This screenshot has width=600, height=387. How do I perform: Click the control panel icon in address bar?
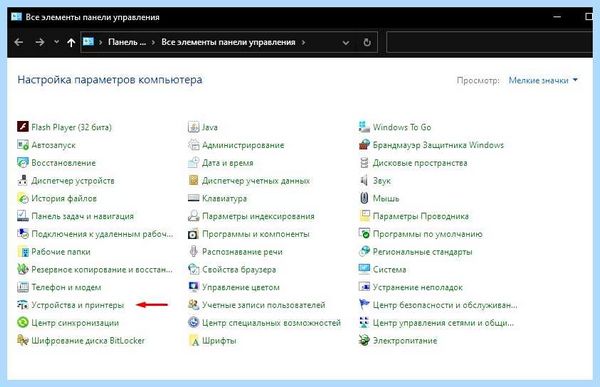[x=88, y=41]
